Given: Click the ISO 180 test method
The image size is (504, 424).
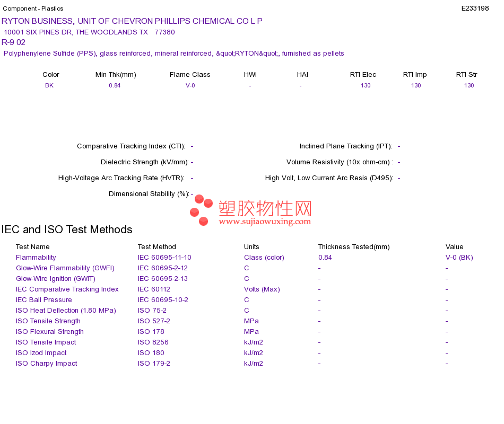Looking at the screenshot, I should pyautogui.click(x=151, y=352).
